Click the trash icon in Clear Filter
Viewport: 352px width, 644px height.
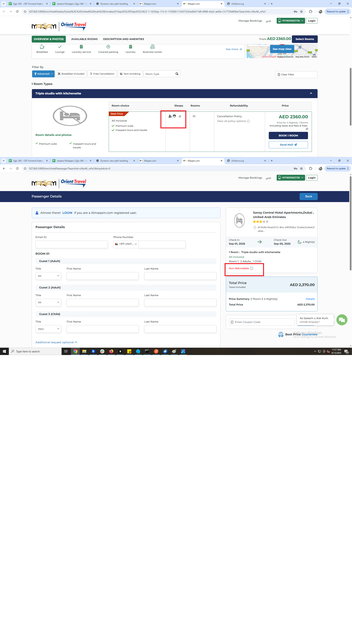tap(279, 74)
